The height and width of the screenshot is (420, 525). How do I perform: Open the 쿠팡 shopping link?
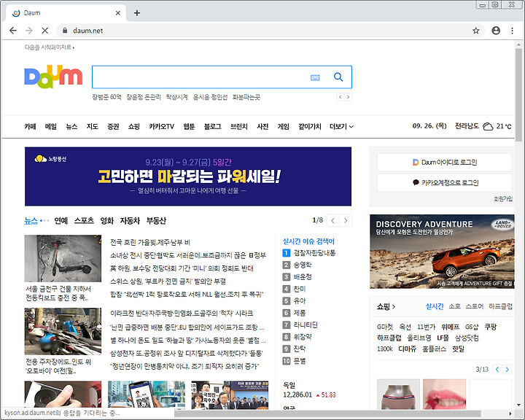coord(491,327)
